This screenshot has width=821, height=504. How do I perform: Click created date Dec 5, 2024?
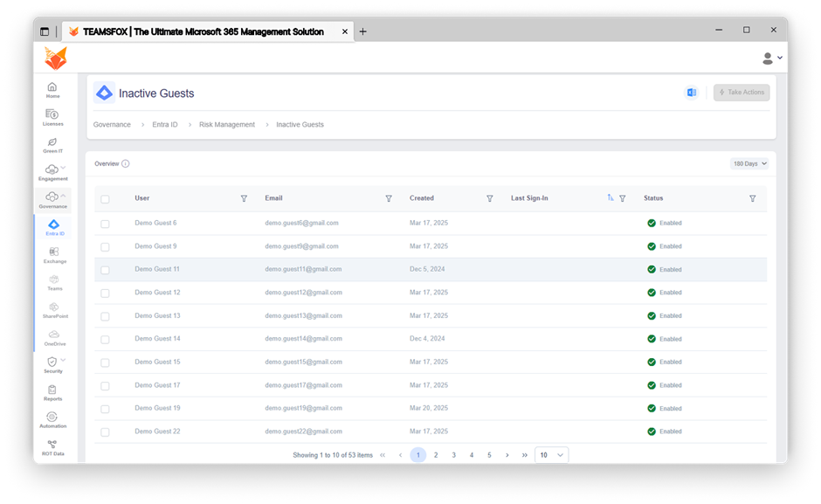coord(427,269)
